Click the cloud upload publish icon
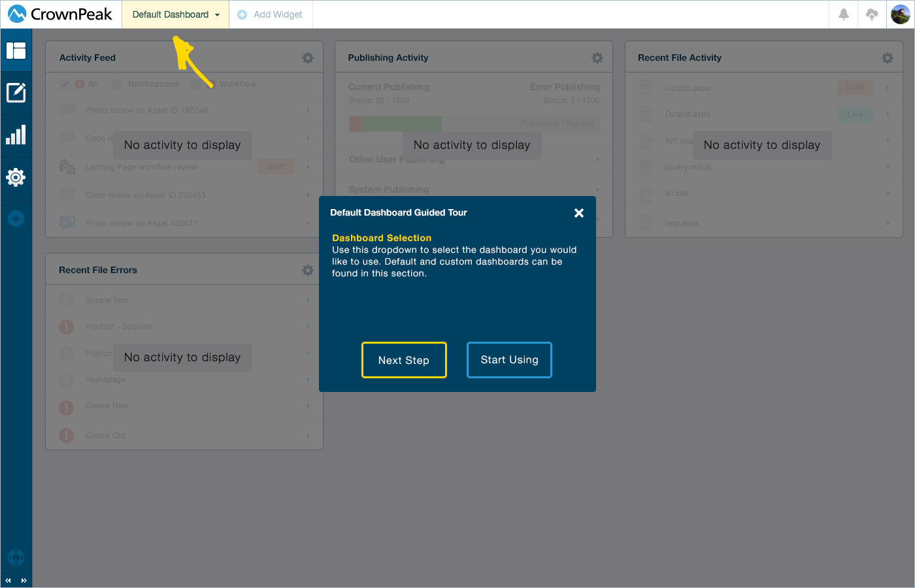 [x=872, y=14]
